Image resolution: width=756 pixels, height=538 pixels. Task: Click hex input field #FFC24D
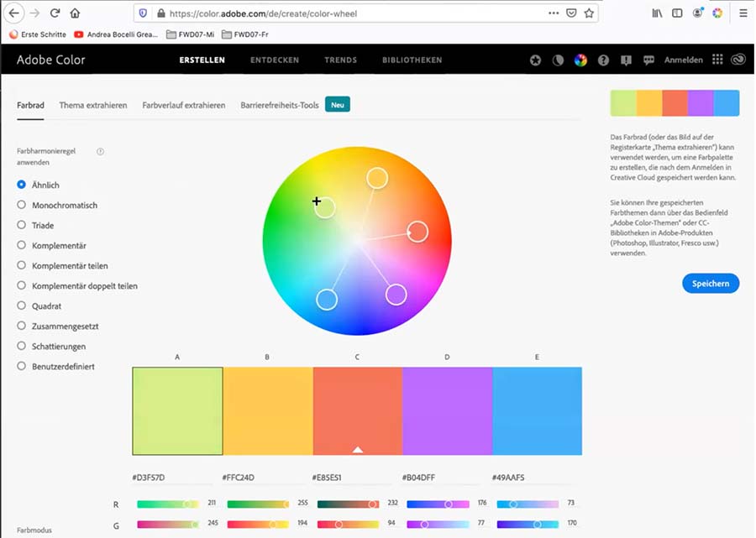[x=262, y=478]
